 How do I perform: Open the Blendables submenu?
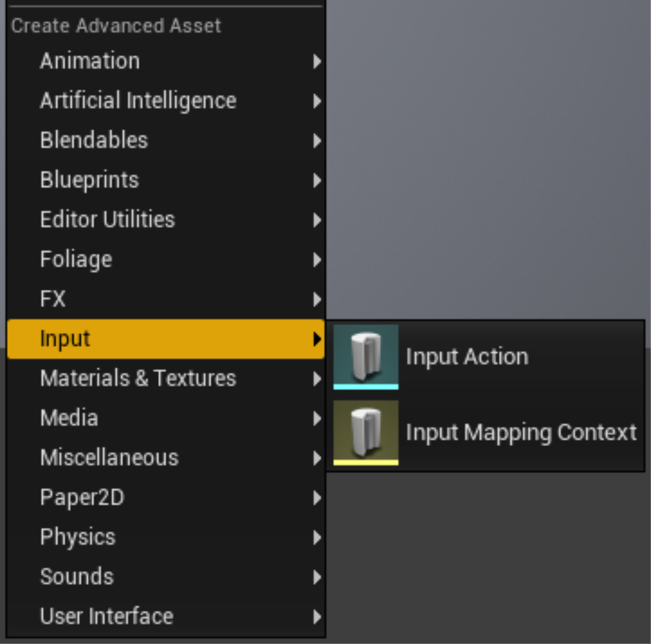166,140
